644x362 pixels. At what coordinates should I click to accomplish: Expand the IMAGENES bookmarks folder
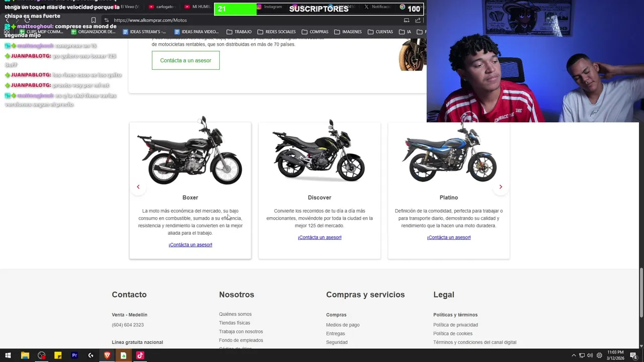348,32
